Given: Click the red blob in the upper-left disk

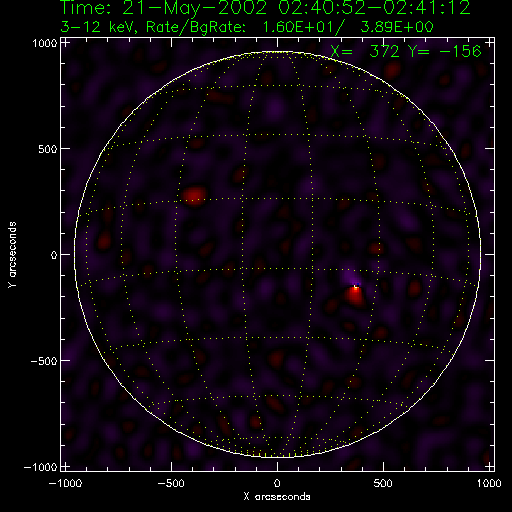Looking at the screenshot, I should tap(194, 196).
